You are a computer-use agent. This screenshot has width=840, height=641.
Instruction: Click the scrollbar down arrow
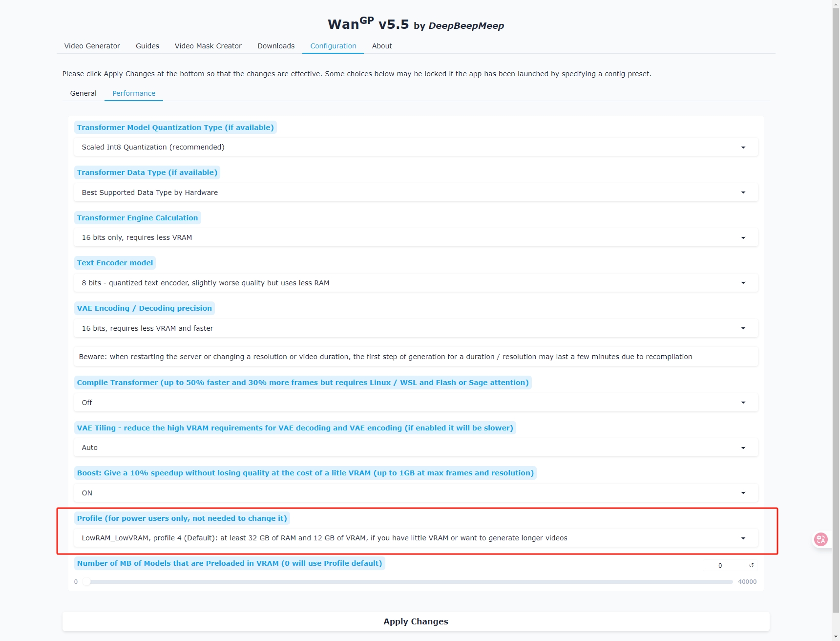pos(836,637)
